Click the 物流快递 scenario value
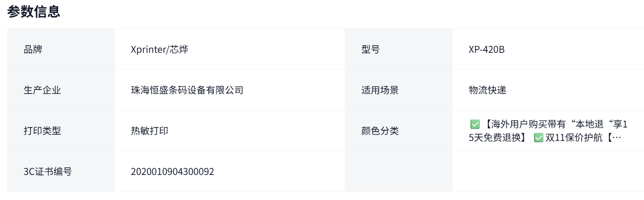This screenshot has height=200, width=644. pyautogui.click(x=487, y=90)
